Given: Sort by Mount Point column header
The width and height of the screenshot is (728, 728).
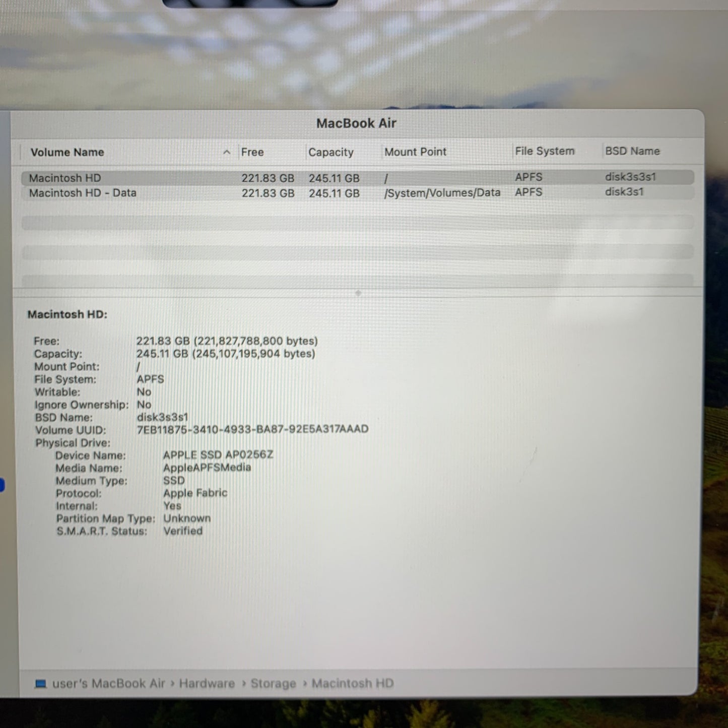Looking at the screenshot, I should point(416,152).
